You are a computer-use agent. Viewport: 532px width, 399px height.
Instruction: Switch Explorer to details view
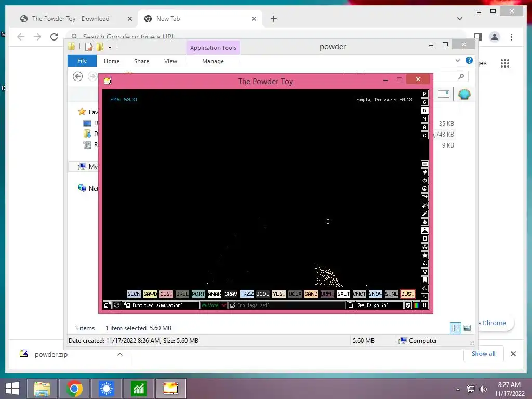pos(456,328)
